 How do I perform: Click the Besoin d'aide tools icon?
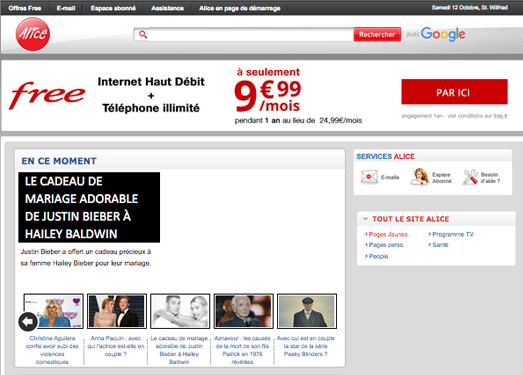coord(470,177)
